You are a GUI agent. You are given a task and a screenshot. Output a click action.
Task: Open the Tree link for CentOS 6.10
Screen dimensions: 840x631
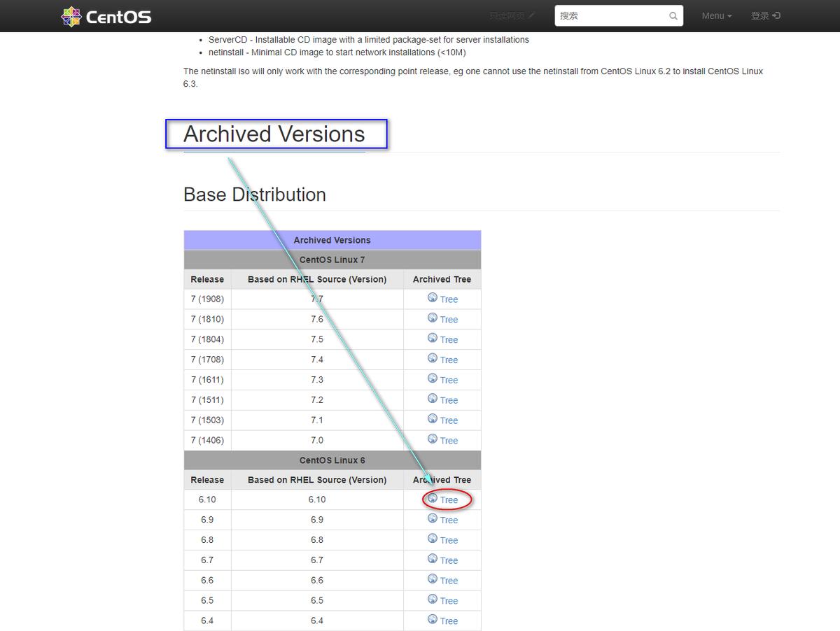(449, 500)
